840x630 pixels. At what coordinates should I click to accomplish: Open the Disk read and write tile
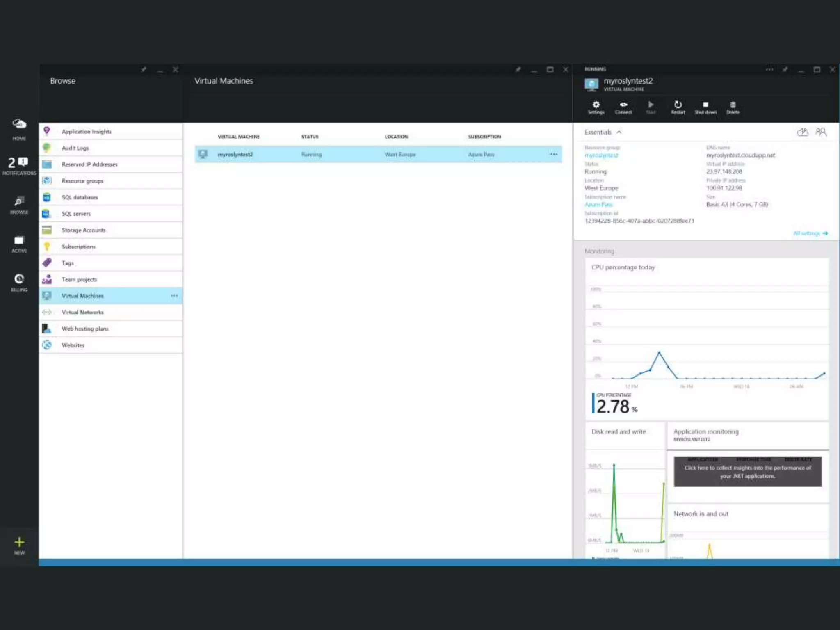coord(625,491)
